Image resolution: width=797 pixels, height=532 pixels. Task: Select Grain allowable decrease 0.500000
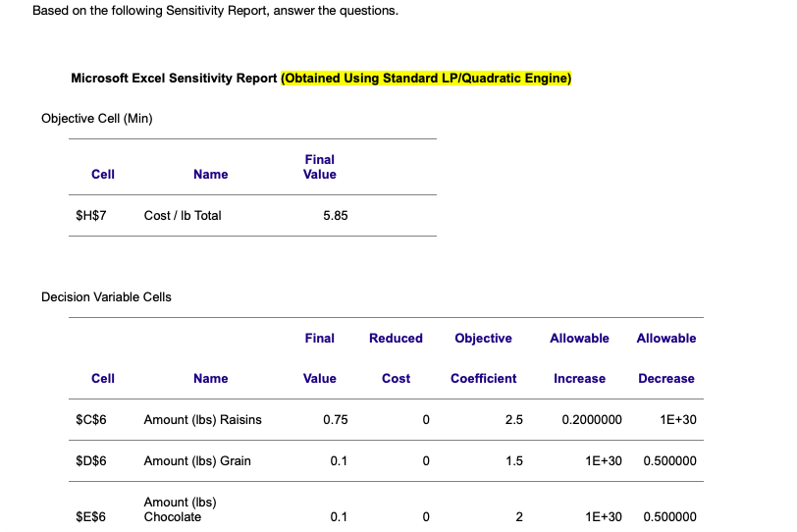coord(670,461)
